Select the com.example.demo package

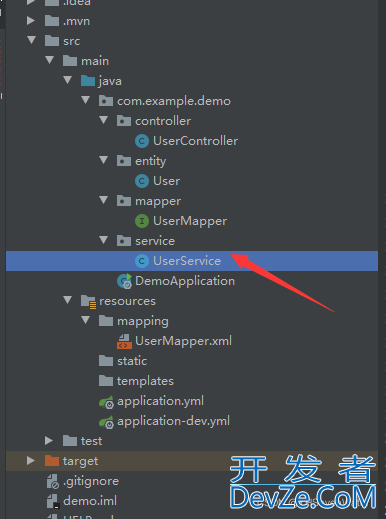point(165,101)
